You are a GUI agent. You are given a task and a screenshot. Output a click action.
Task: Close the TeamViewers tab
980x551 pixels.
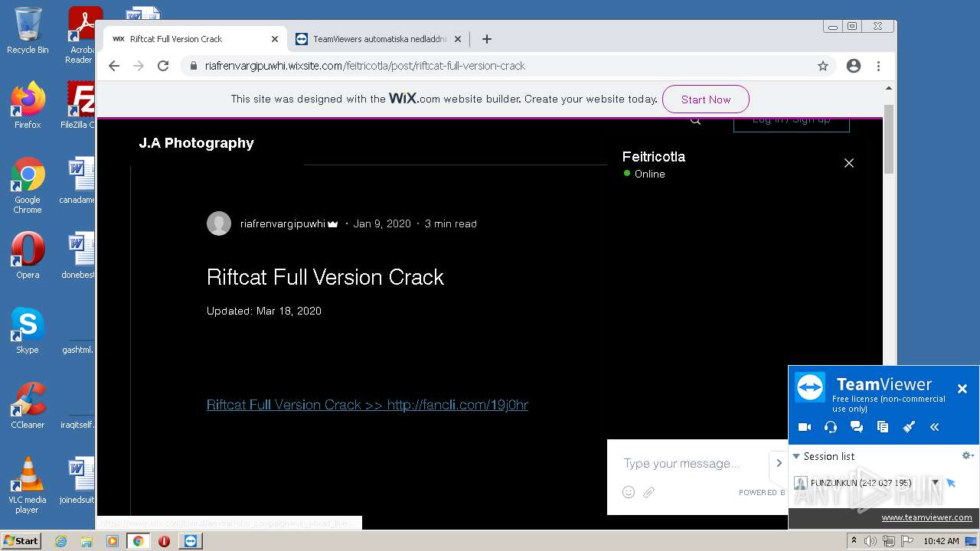click(458, 39)
